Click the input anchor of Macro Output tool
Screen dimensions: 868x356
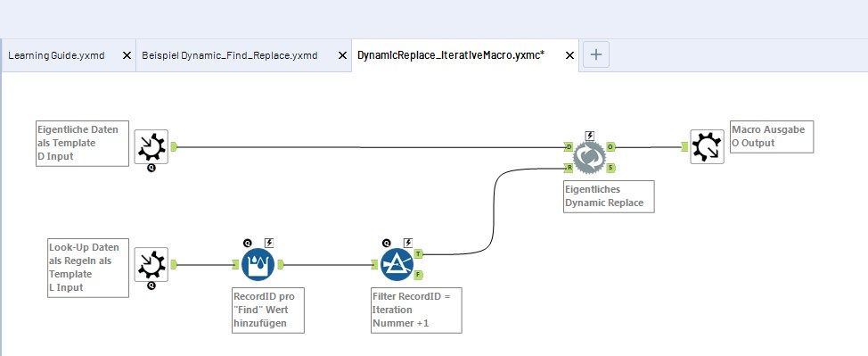click(x=685, y=147)
